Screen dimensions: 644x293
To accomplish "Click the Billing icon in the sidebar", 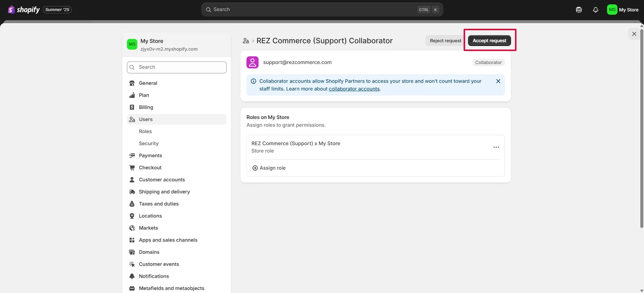I will (132, 107).
